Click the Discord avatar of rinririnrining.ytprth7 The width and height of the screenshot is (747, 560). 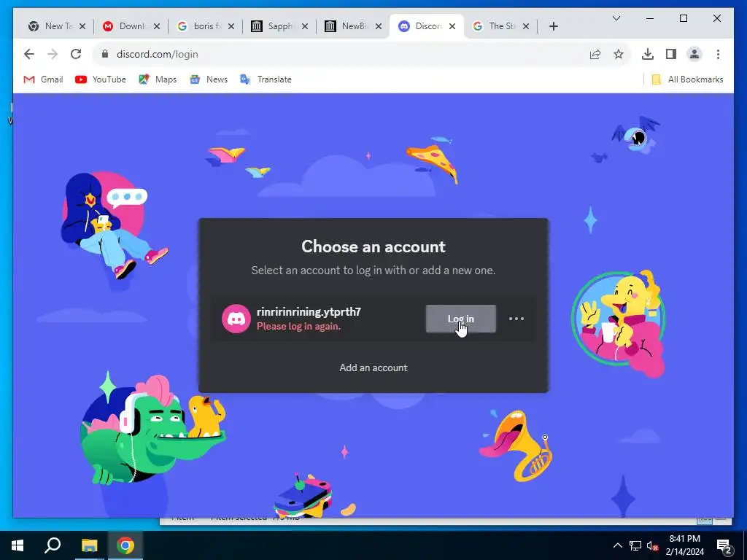pyautogui.click(x=236, y=319)
